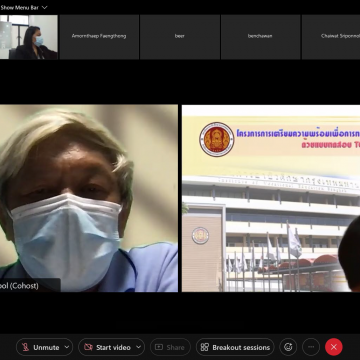The width and height of the screenshot is (360, 360).
Task: Click the shared presentation slide
Action: 271,198
